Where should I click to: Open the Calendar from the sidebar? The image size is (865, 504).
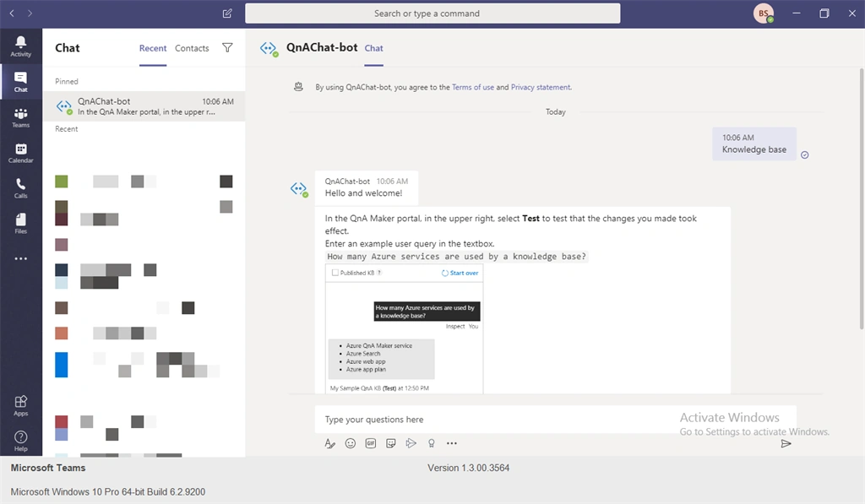click(20, 153)
